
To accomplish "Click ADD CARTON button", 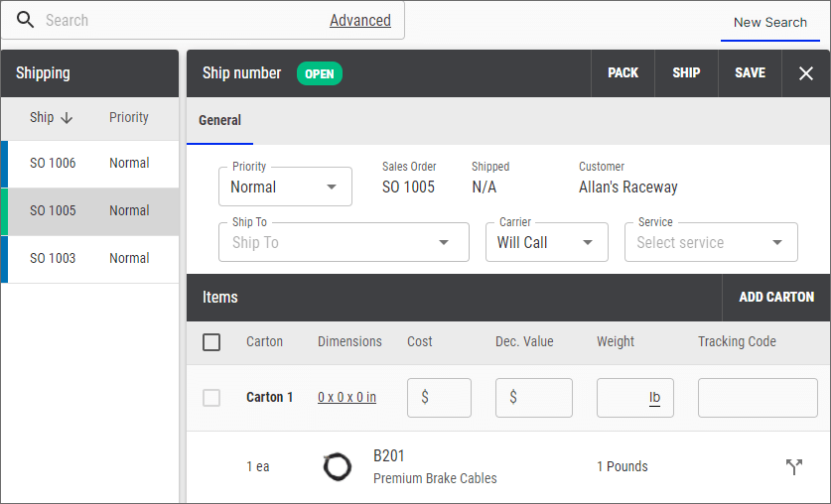I will tap(775, 297).
